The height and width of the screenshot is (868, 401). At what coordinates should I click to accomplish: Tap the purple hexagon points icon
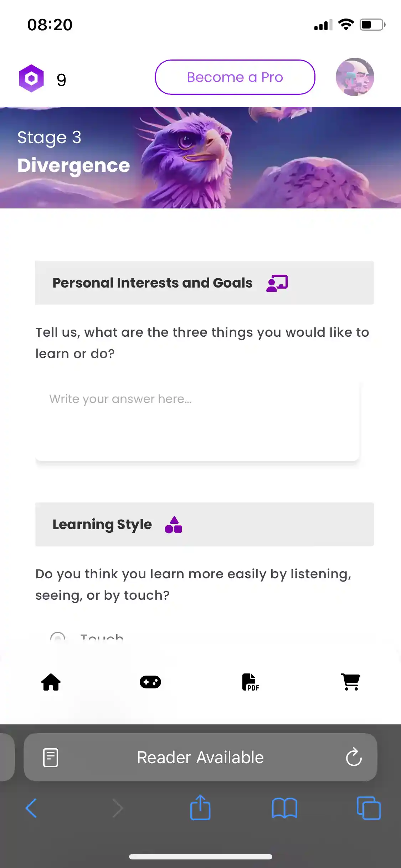coord(31,78)
